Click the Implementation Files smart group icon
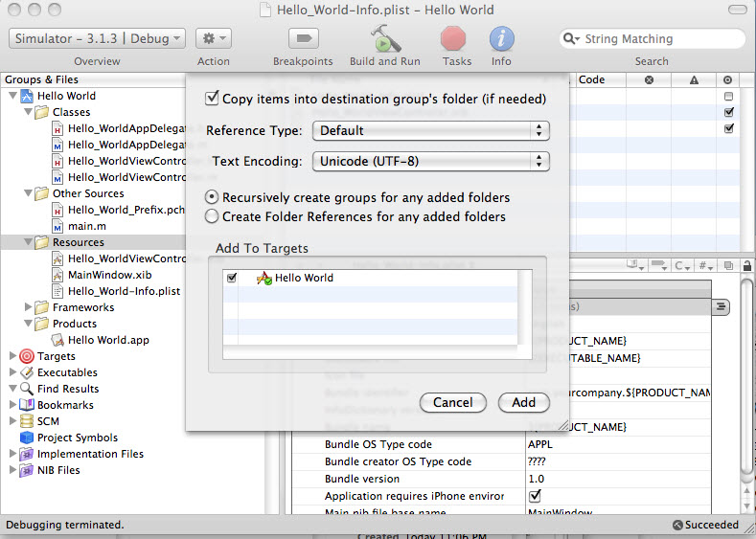 coord(27,454)
